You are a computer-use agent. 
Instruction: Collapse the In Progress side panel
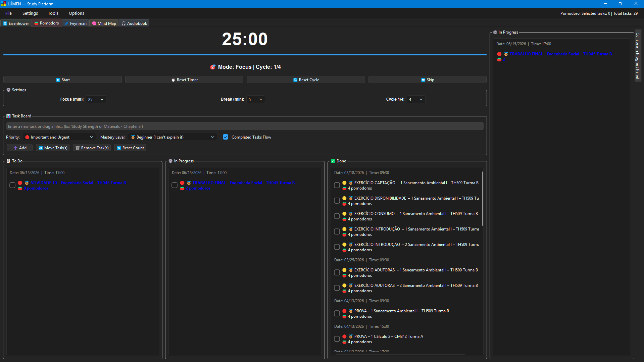[x=637, y=56]
